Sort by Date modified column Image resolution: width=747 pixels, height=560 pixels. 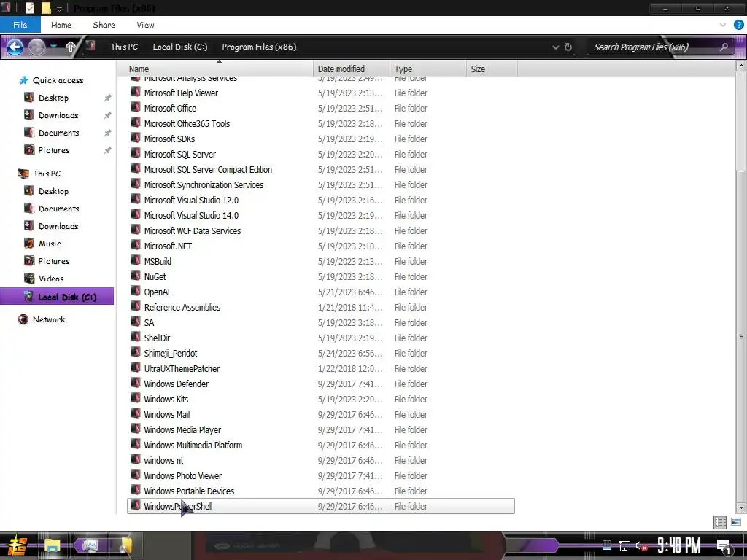(x=352, y=69)
